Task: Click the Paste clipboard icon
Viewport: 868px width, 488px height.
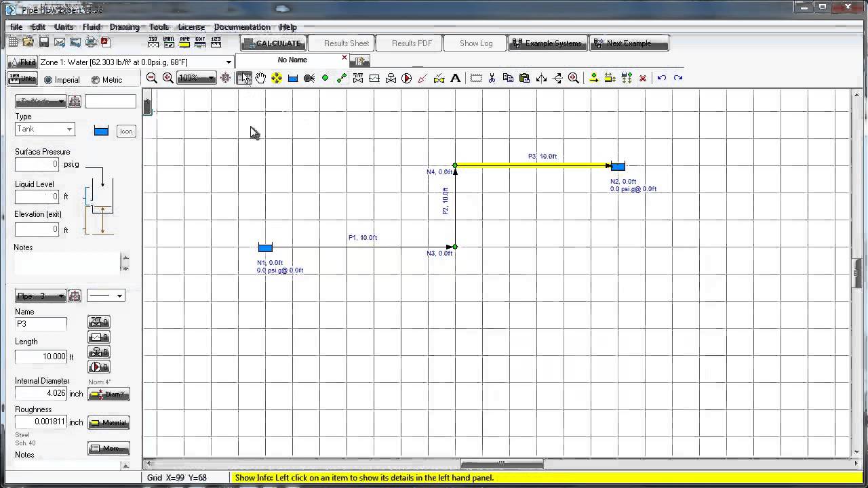Action: 525,78
